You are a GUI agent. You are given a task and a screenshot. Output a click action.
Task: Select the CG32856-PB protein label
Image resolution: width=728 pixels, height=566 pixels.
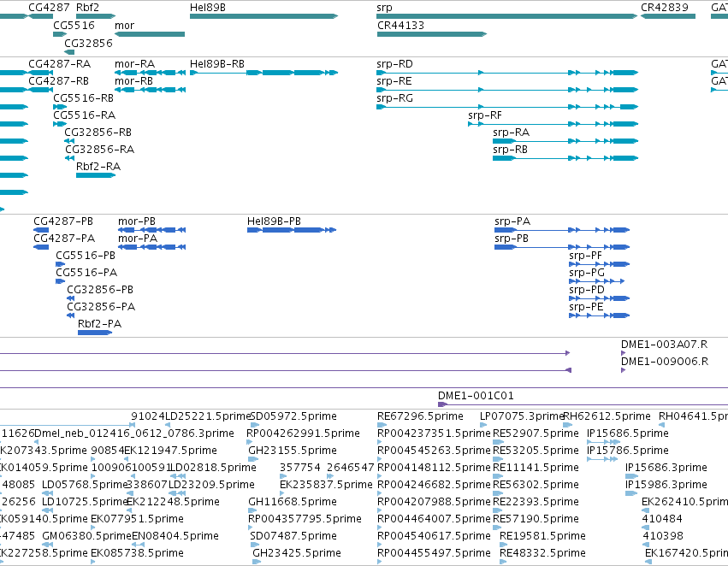click(x=100, y=290)
